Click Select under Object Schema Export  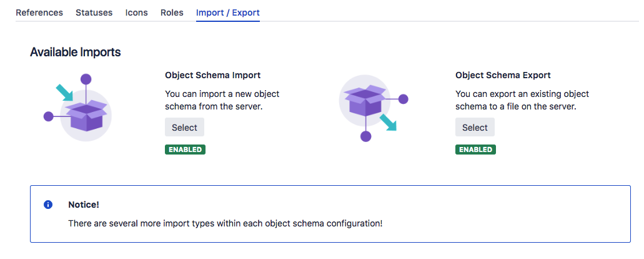[475, 128]
